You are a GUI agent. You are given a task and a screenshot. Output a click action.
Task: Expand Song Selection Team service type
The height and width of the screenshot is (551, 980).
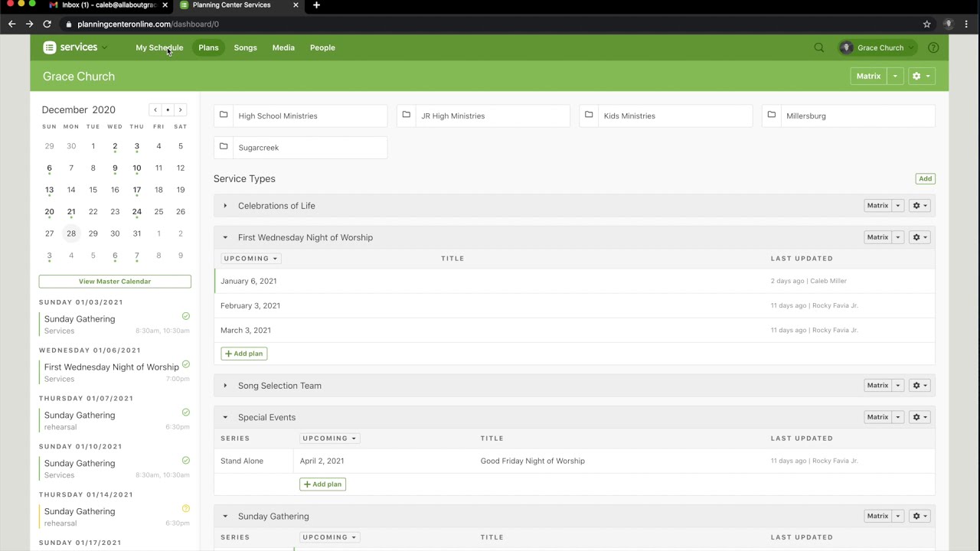coord(225,386)
